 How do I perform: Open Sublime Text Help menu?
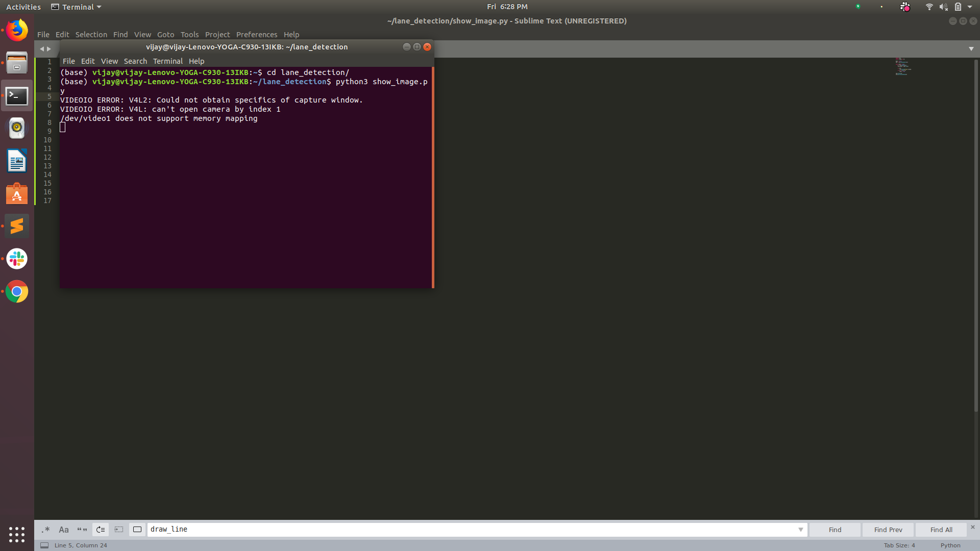click(x=291, y=35)
